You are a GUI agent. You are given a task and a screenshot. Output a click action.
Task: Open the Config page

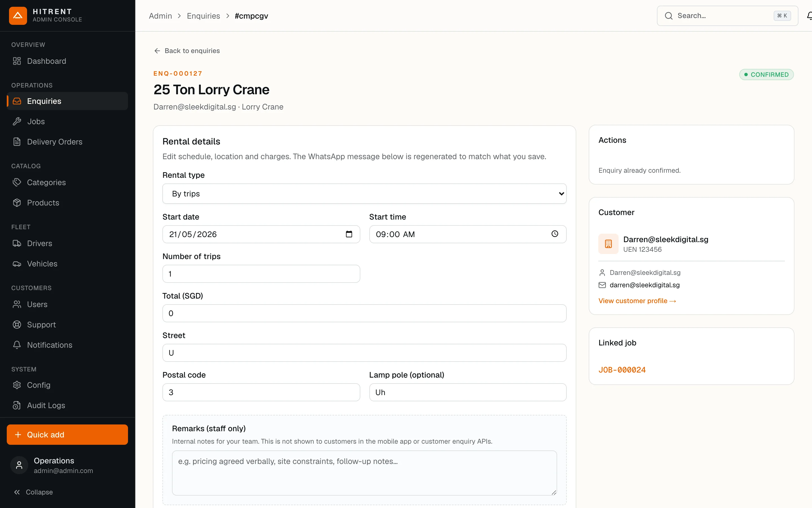click(x=67, y=385)
